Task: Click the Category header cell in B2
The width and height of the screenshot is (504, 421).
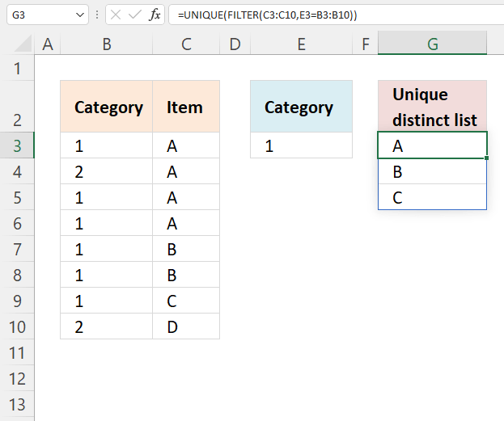Action: (x=107, y=107)
